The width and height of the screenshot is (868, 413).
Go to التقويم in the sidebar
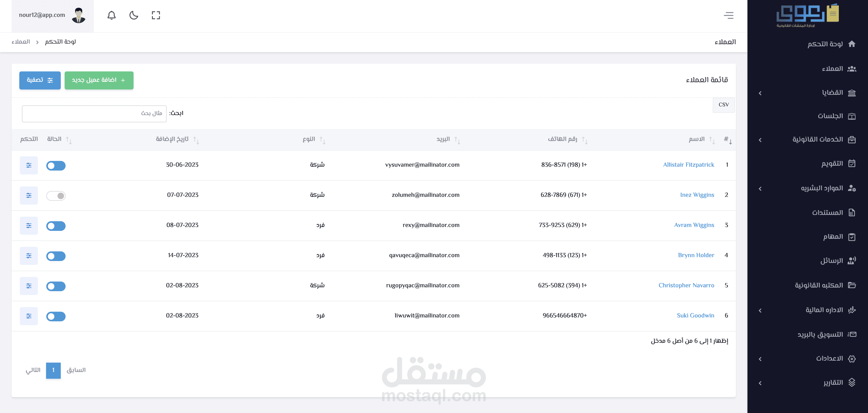tap(832, 164)
